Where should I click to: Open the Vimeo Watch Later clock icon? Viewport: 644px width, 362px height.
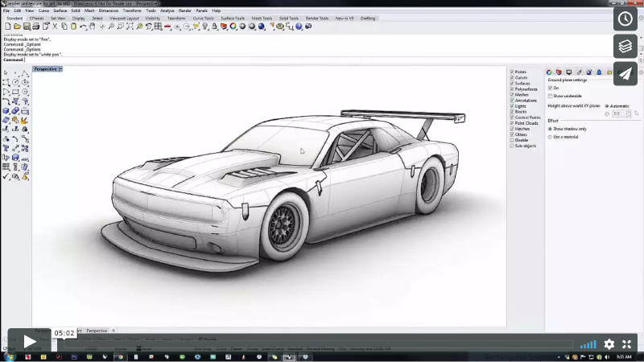pos(625,19)
